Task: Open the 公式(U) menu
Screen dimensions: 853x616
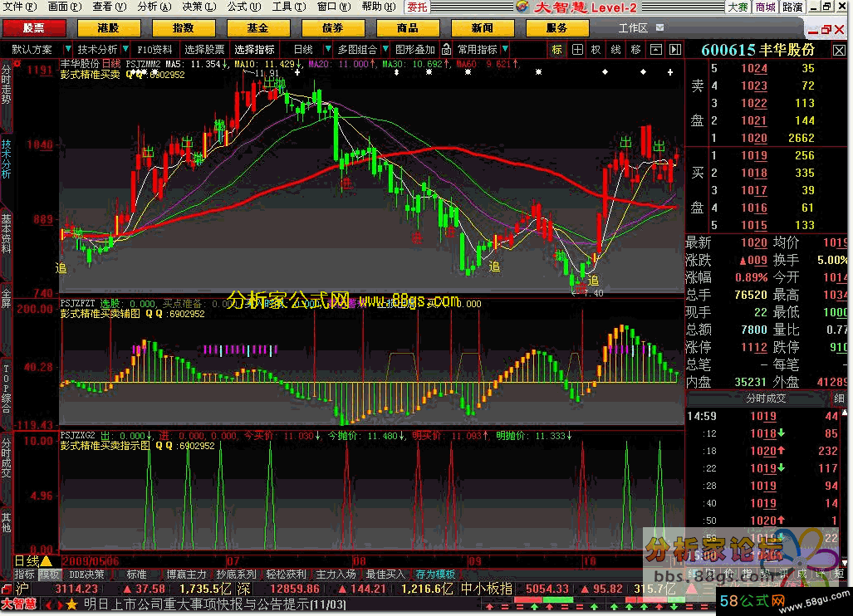Action: pyautogui.click(x=244, y=7)
